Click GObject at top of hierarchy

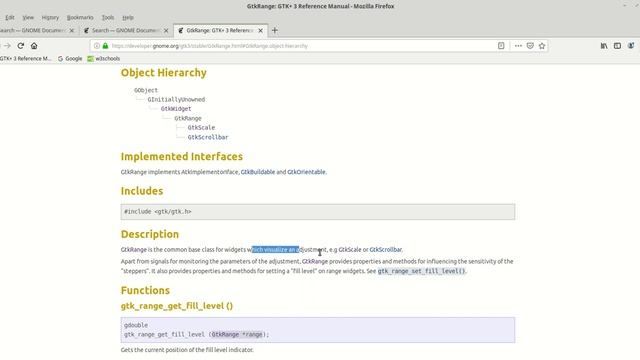146,90
